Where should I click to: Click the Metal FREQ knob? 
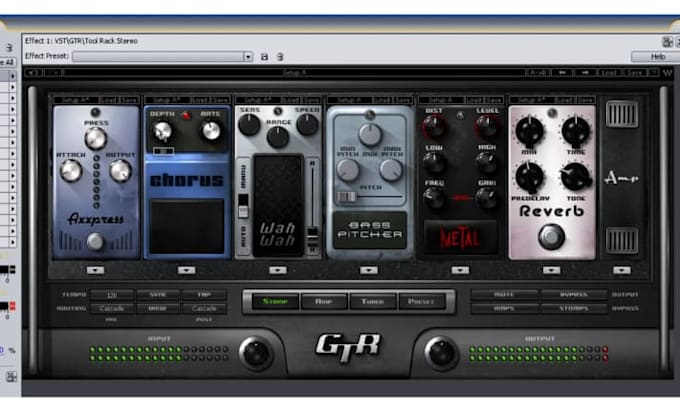(x=434, y=199)
